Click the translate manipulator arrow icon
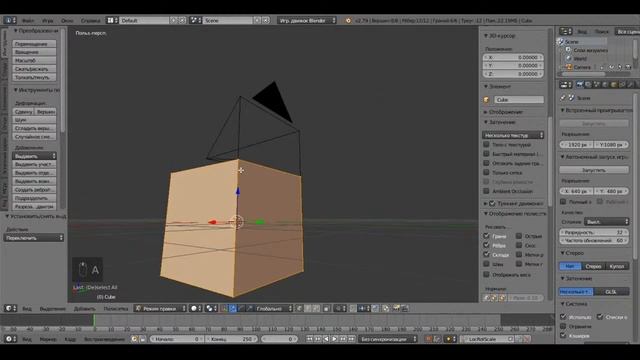Screen dimensions: 640x360 233,309
